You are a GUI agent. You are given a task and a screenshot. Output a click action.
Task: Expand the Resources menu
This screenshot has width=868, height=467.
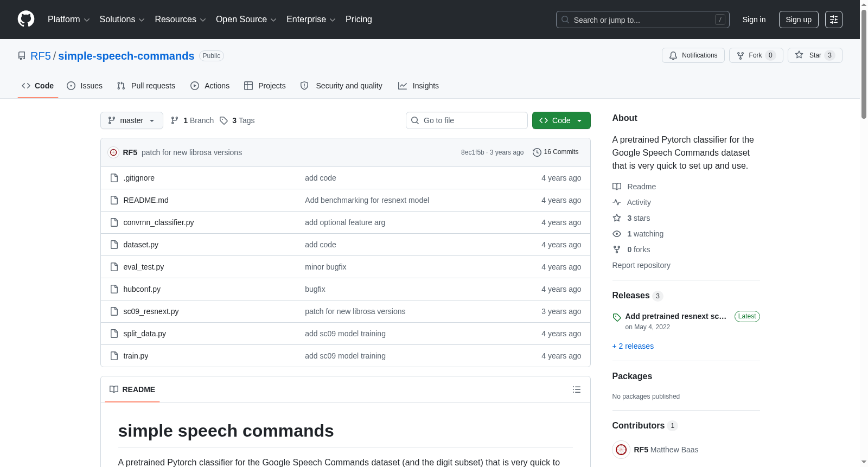tap(180, 20)
